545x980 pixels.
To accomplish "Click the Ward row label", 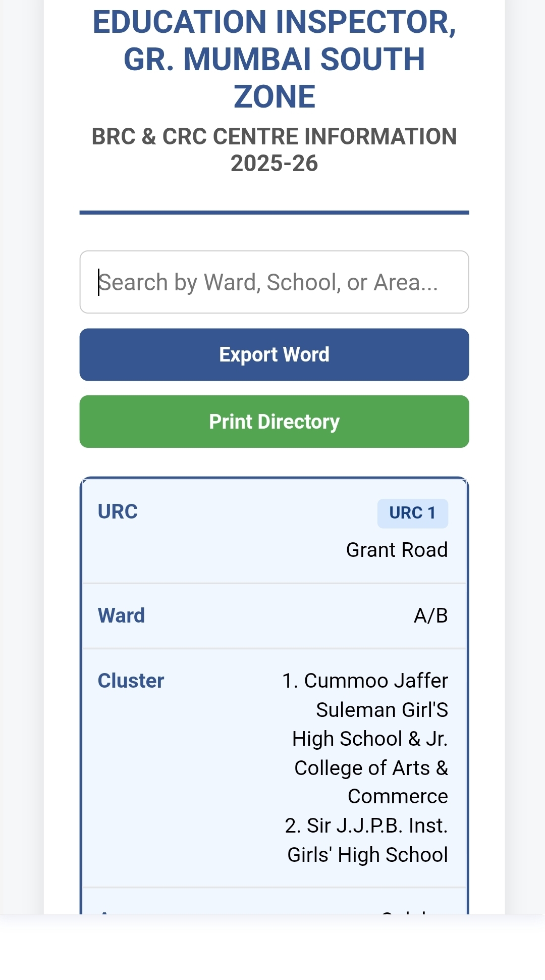I will [121, 615].
